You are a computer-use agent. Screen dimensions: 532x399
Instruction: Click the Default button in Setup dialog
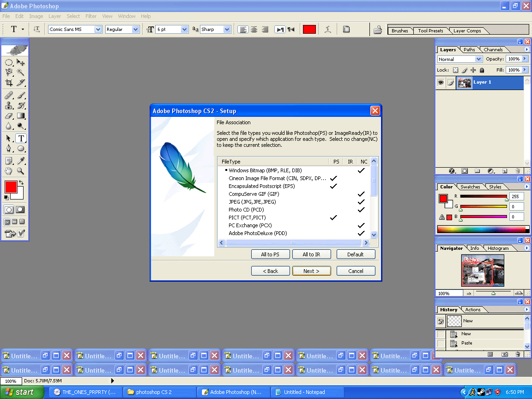356,254
